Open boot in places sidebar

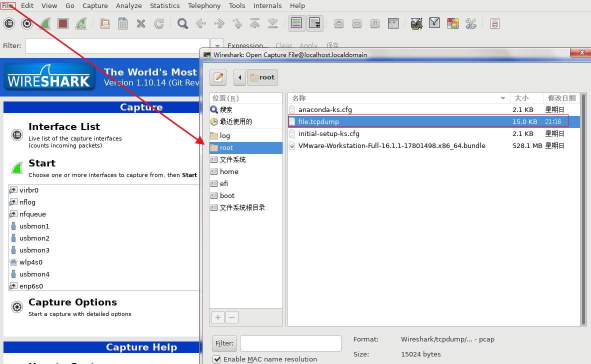click(x=245, y=196)
